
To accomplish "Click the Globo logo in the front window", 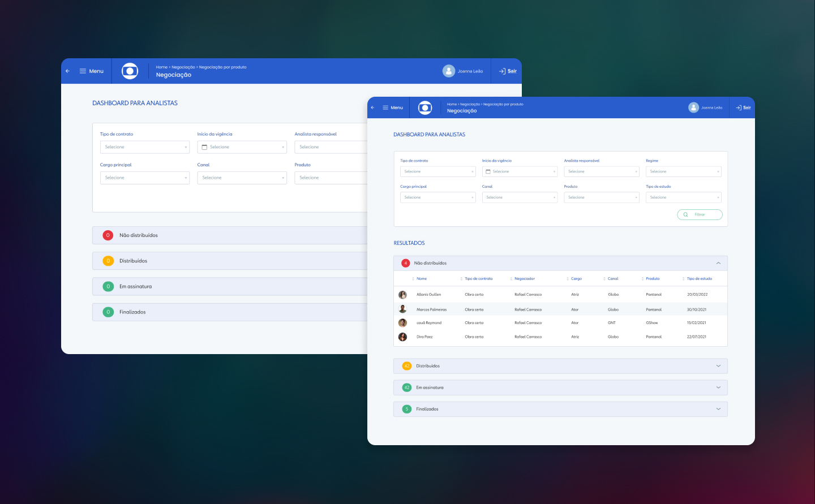I will [425, 107].
